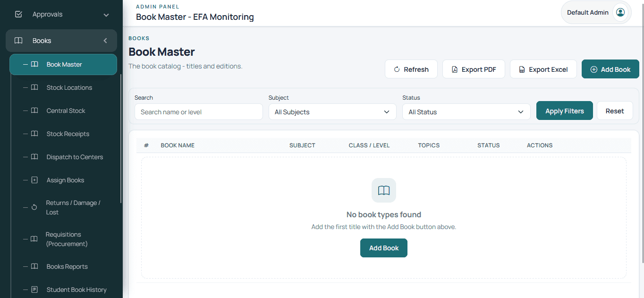The width and height of the screenshot is (644, 298).
Task: Click the top Add Book button
Action: (x=610, y=69)
